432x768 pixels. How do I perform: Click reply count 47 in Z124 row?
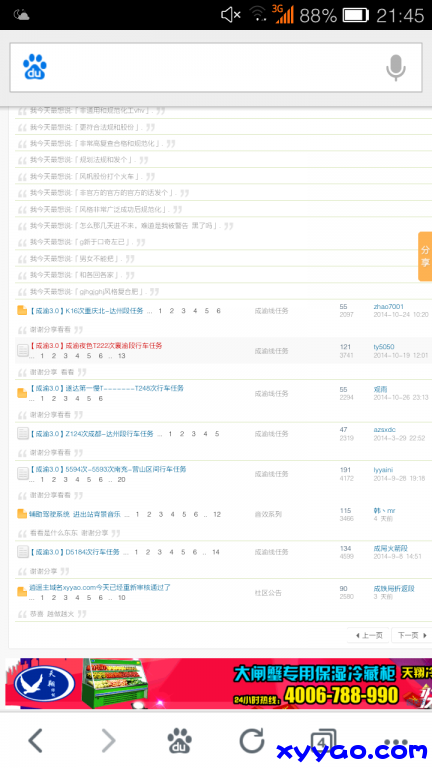pos(343,430)
